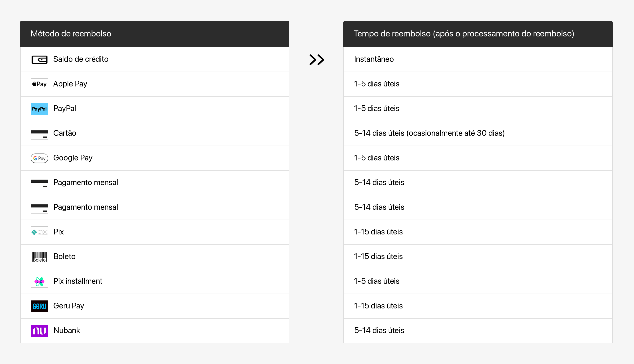The width and height of the screenshot is (634, 364).
Task: Click the Geru Pay text label
Action: 68,306
